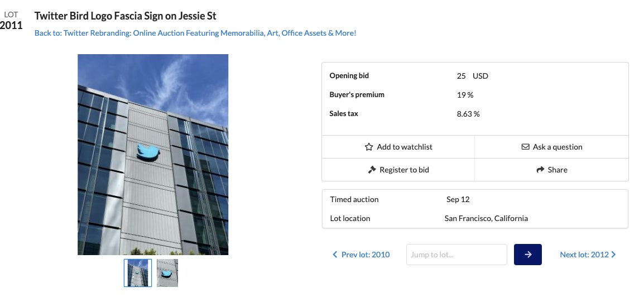644x302 pixels.
Task: Click the right chevron beside Next lot
Action: [x=614, y=255]
